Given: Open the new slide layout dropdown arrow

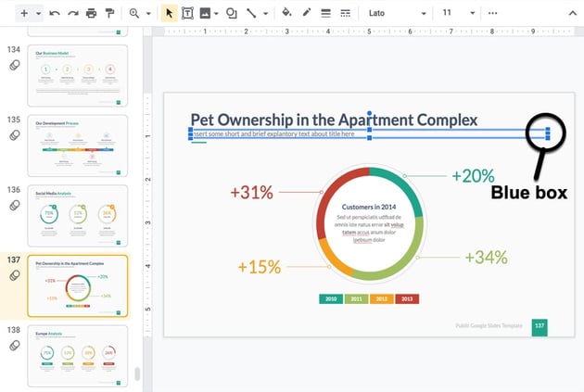Looking at the screenshot, I should tap(38, 14).
